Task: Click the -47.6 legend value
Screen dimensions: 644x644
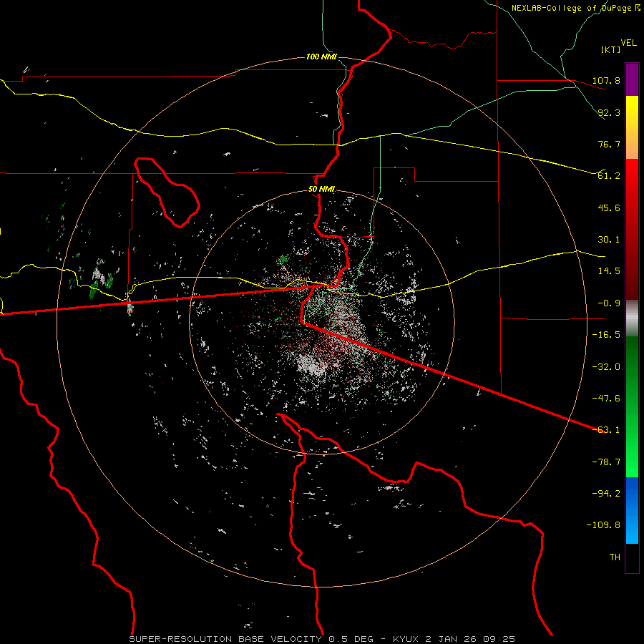Action: (x=606, y=399)
